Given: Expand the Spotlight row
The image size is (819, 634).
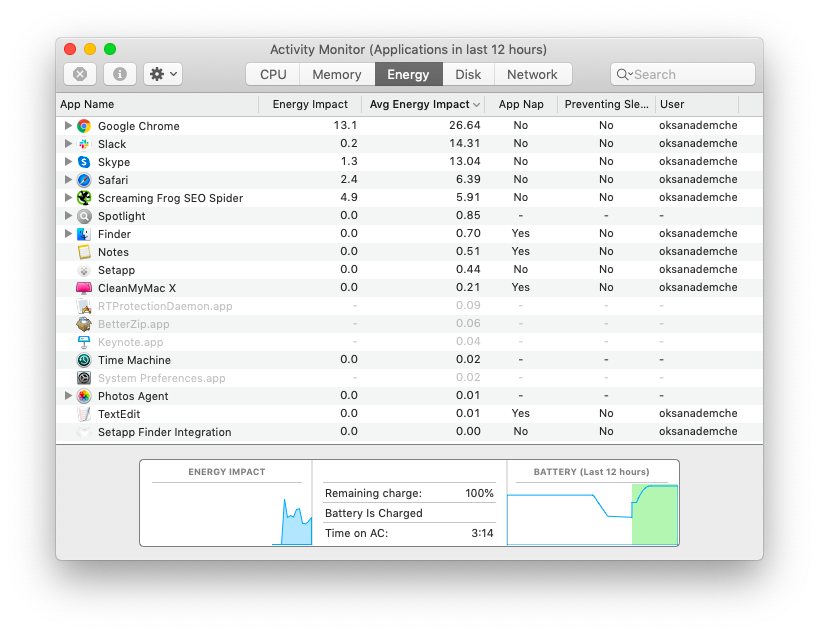Looking at the screenshot, I should pyautogui.click(x=68, y=215).
